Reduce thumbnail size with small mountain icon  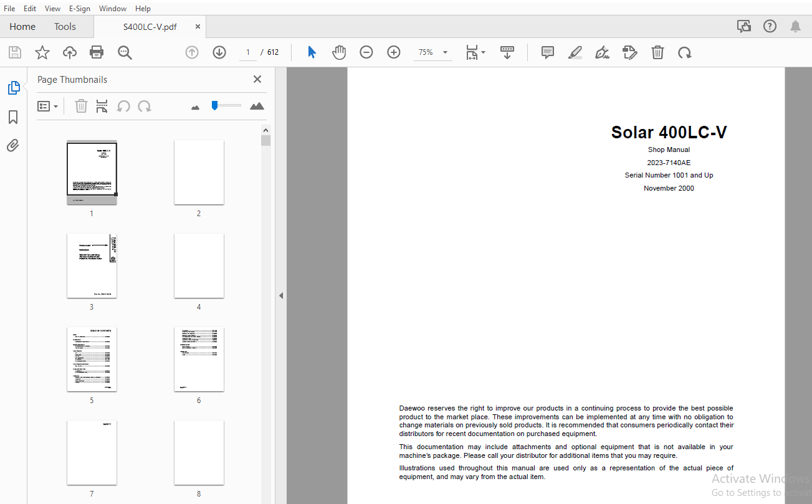coord(195,107)
